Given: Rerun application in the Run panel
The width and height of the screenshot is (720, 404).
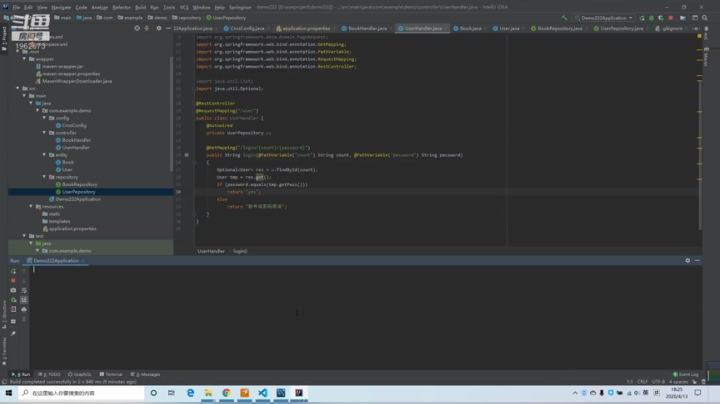Looking at the screenshot, I should pyautogui.click(x=13, y=271).
